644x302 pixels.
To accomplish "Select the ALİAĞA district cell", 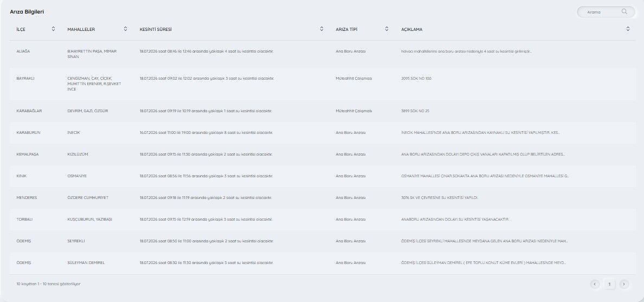I will tap(23, 52).
